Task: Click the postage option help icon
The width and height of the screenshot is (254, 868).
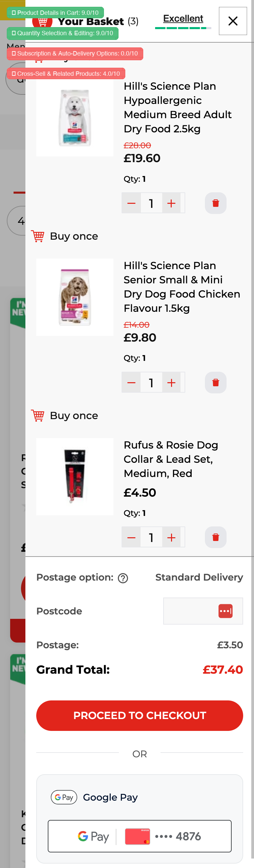Action: [123, 578]
